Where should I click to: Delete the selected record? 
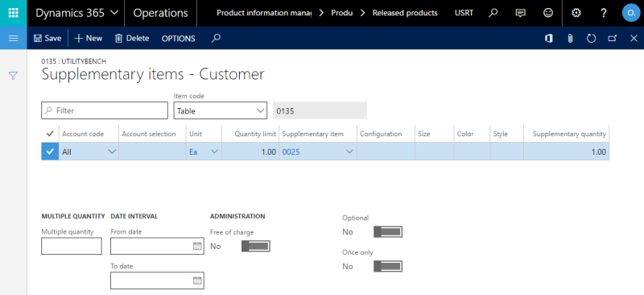(x=132, y=38)
